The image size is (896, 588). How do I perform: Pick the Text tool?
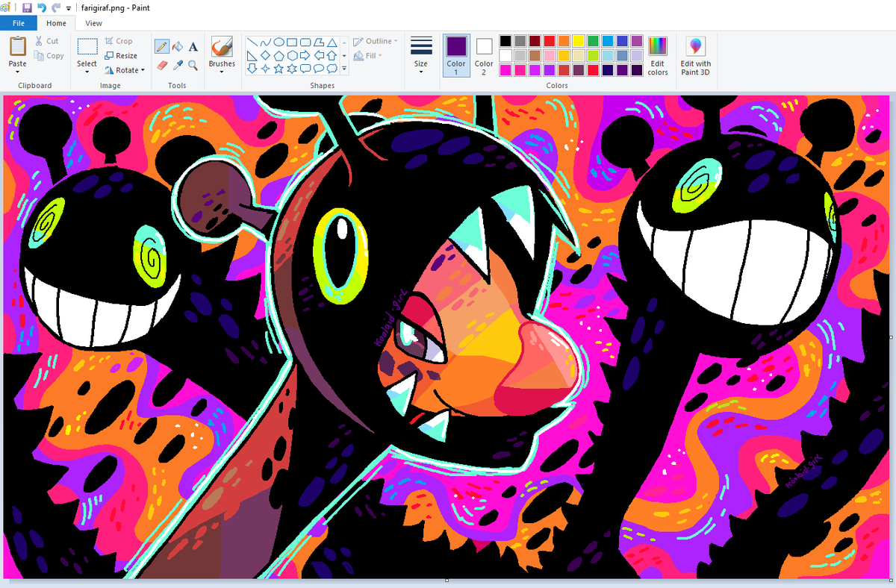click(x=193, y=46)
